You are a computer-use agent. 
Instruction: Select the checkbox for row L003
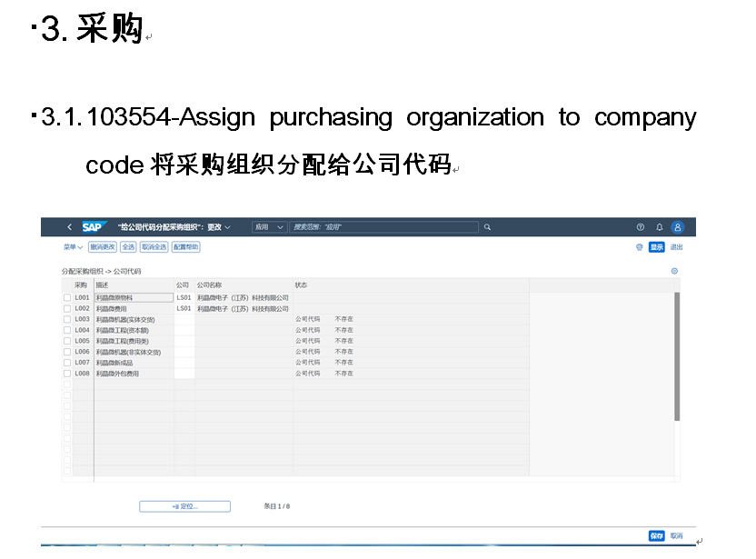[x=67, y=319]
